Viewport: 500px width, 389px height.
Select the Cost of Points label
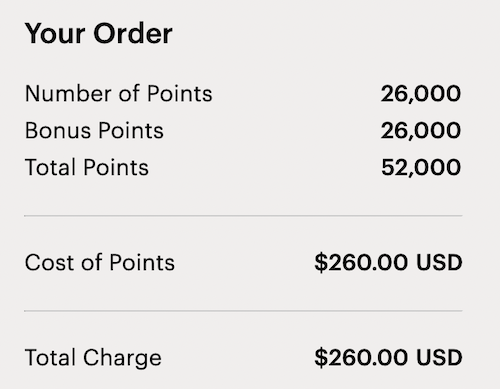100,262
